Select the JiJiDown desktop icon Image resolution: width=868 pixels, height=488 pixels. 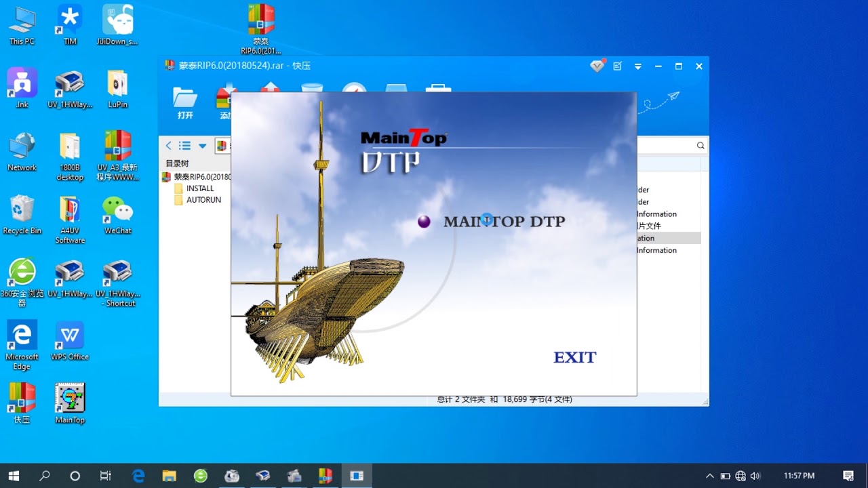pos(117,26)
